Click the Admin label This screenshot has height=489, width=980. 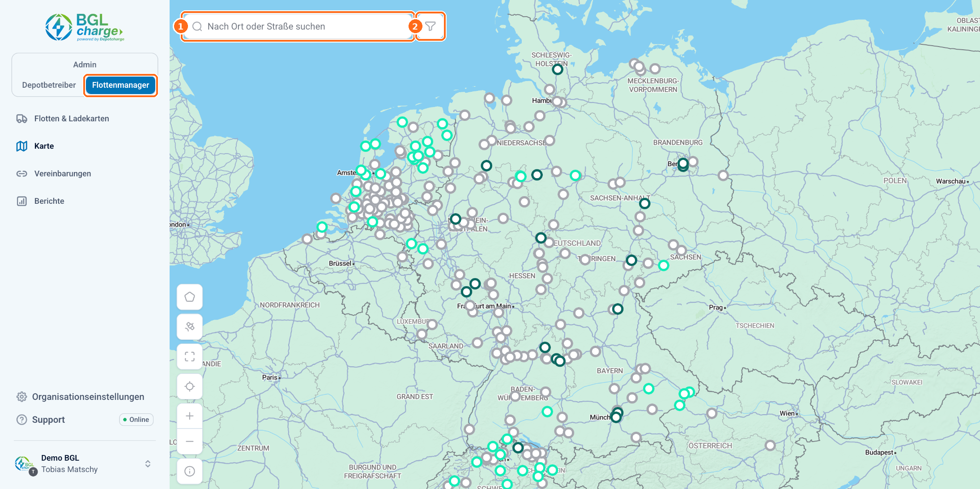85,64
